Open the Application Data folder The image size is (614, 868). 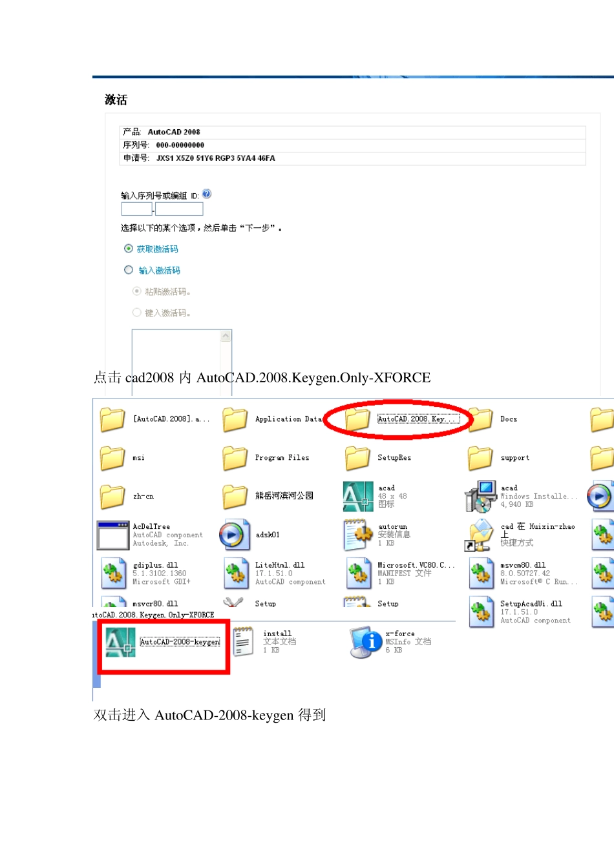271,419
